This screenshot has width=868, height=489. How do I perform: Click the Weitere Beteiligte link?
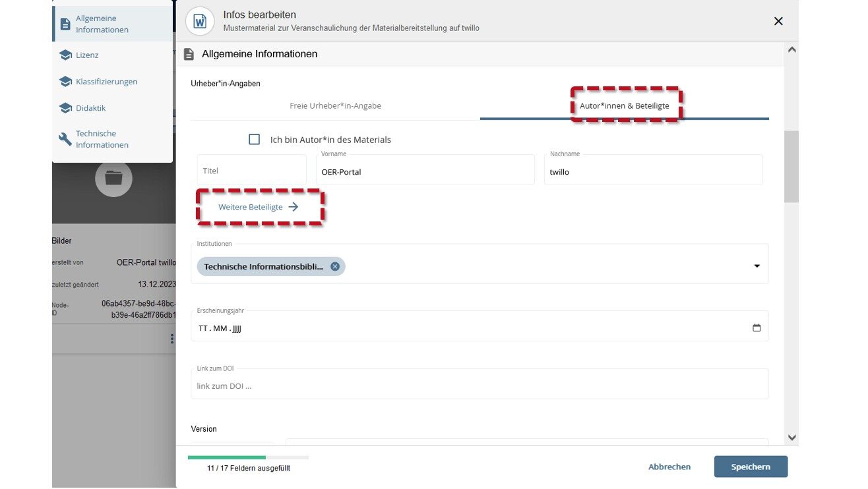[x=259, y=207]
